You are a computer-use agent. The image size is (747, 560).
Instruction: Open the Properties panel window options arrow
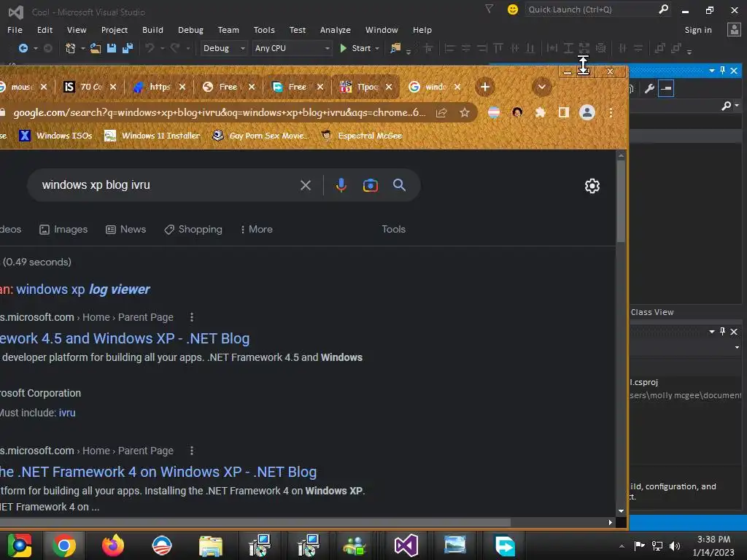coord(712,332)
